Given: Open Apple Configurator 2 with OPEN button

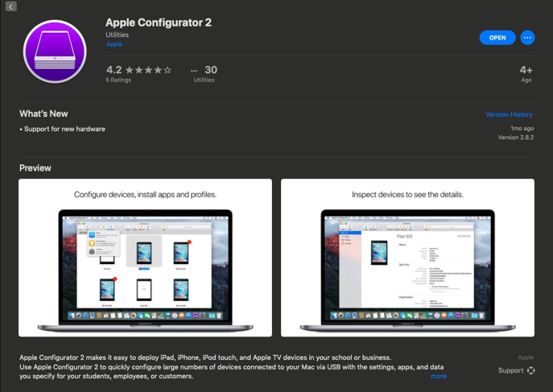Looking at the screenshot, I should (497, 38).
